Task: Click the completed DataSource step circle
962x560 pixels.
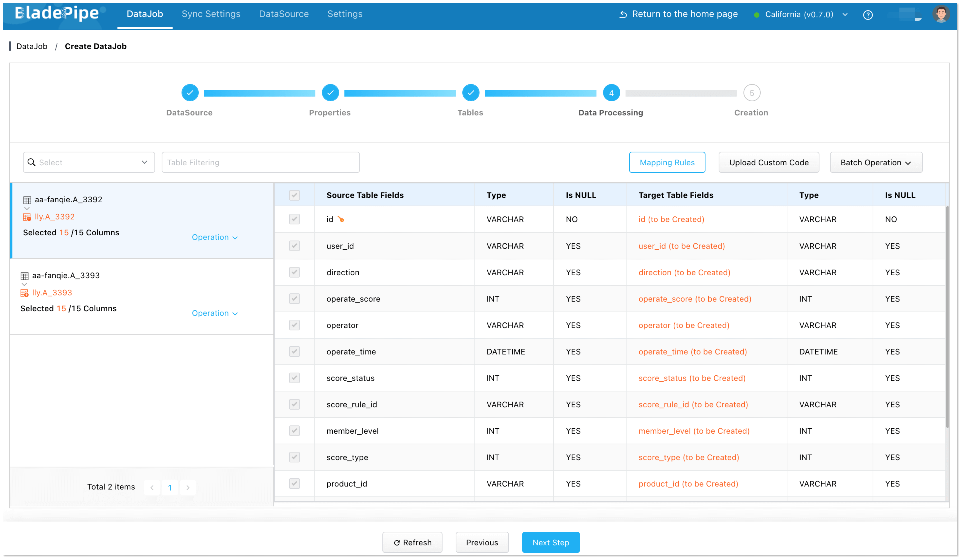Action: (190, 93)
